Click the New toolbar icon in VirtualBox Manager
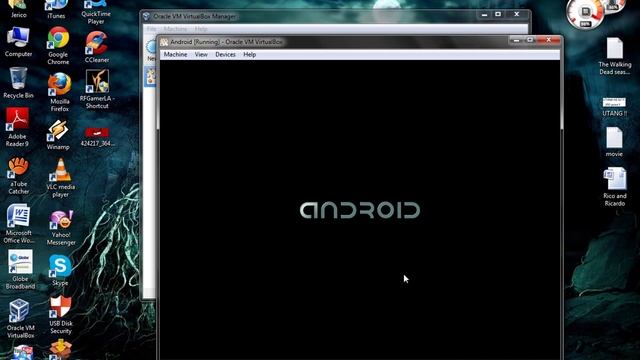This screenshot has height=360, width=640. pyautogui.click(x=151, y=50)
